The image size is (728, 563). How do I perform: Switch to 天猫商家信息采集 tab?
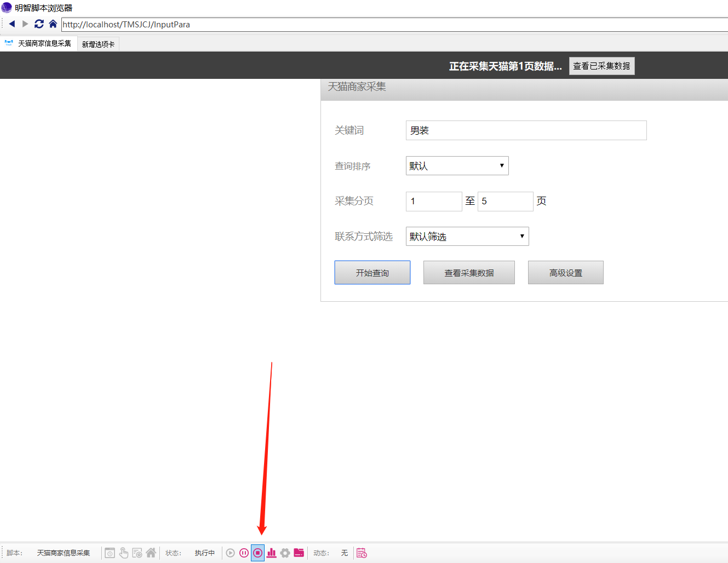(x=38, y=43)
